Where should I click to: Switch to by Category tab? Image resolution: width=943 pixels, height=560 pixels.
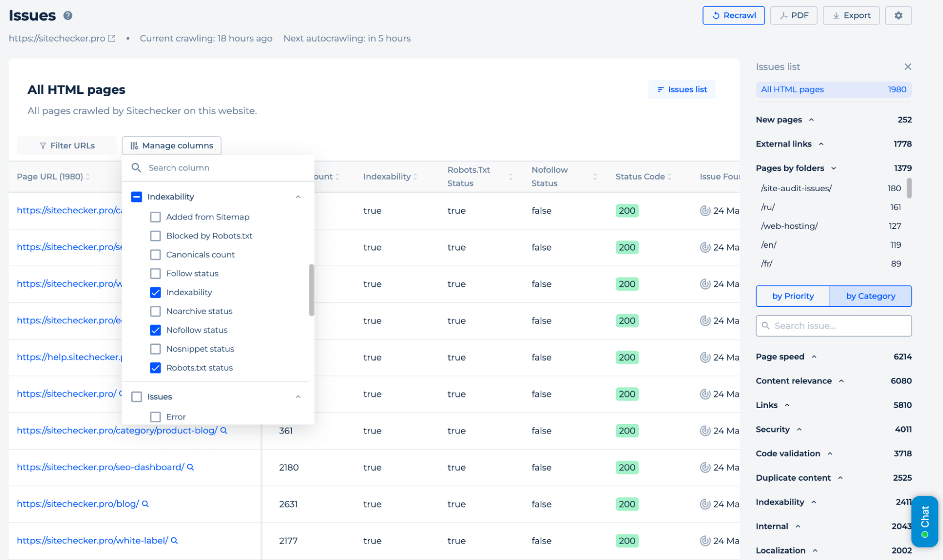(870, 296)
